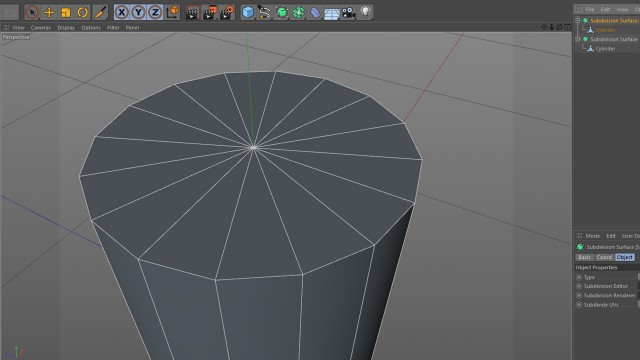
Task: Open the Display viewport menu
Action: [66, 28]
